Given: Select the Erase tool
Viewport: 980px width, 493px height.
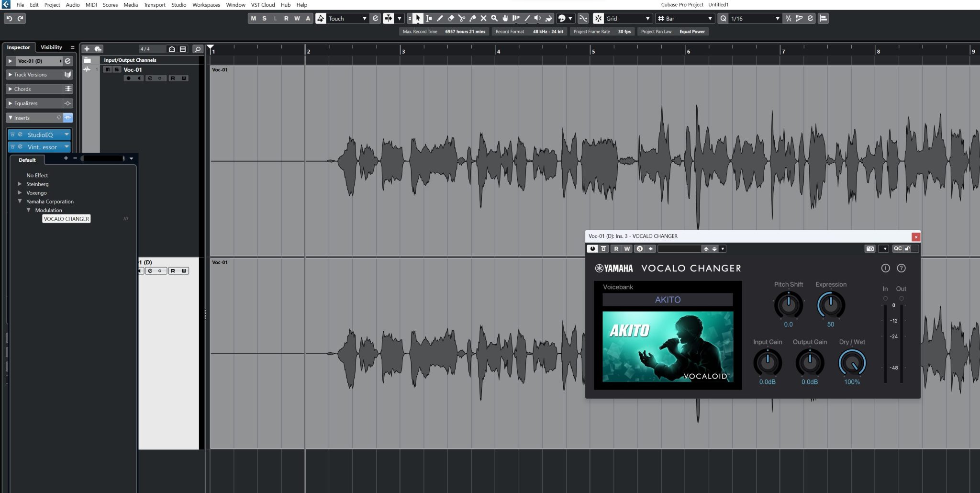Looking at the screenshot, I should [x=450, y=18].
